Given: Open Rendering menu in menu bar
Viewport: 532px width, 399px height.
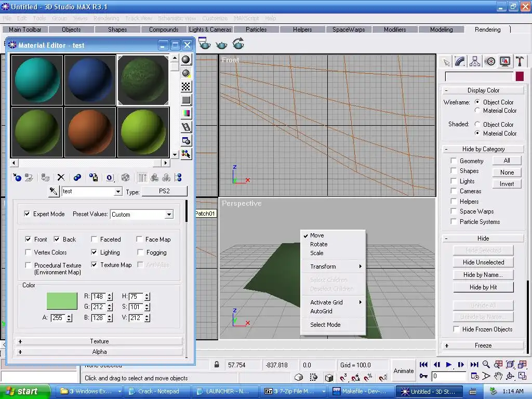Looking at the screenshot, I should (106, 18).
